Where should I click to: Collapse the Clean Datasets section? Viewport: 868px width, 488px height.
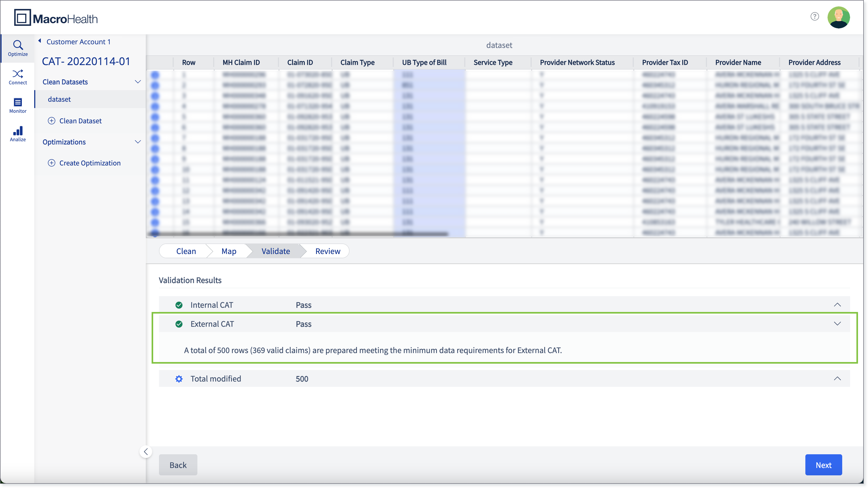(x=137, y=82)
